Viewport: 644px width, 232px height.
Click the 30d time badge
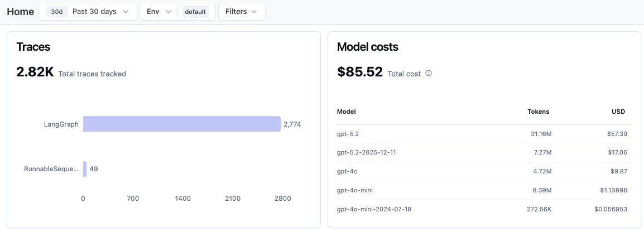point(57,12)
